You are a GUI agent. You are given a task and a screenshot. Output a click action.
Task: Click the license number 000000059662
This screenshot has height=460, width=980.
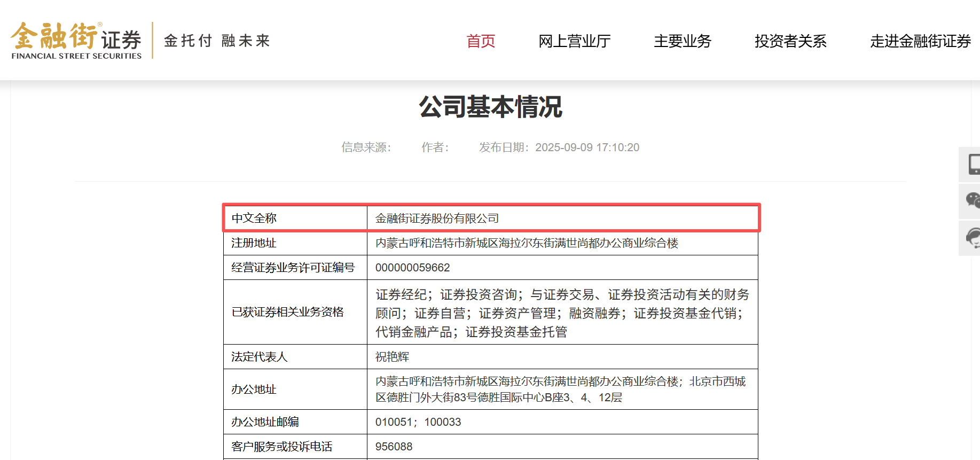[413, 268]
